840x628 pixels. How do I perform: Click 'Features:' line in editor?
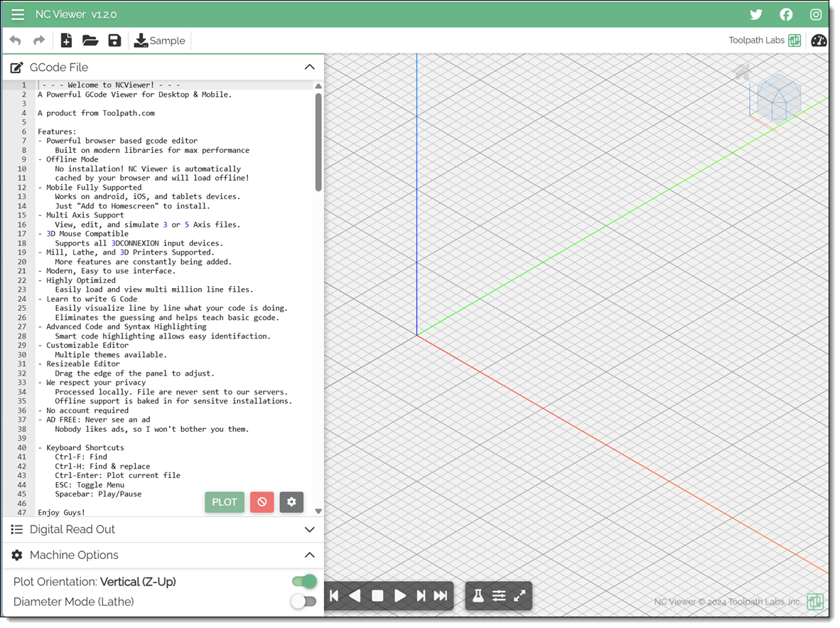[57, 132]
